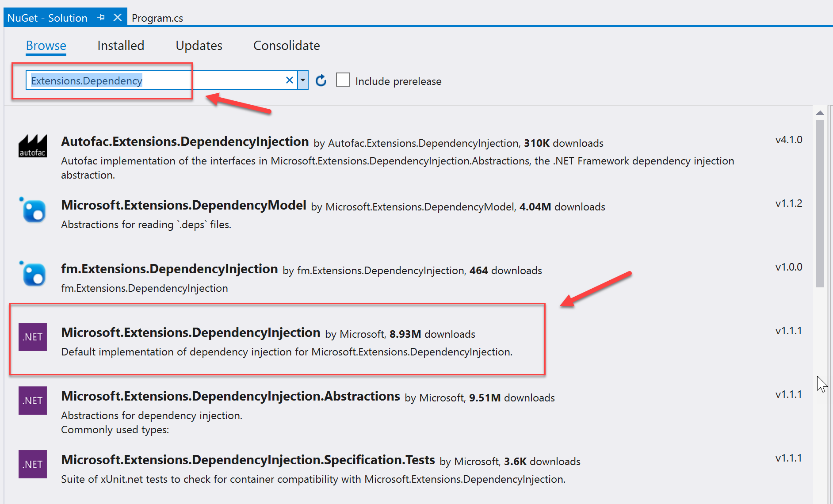Viewport: 833px width, 504px height.
Task: Select the Microsoft.Extensions.DependencyModel package title
Action: 183,205
